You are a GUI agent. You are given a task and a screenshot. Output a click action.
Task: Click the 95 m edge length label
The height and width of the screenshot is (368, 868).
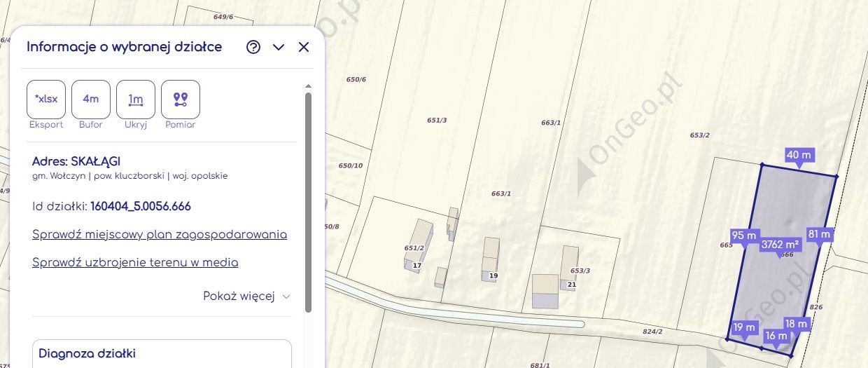pos(744,236)
